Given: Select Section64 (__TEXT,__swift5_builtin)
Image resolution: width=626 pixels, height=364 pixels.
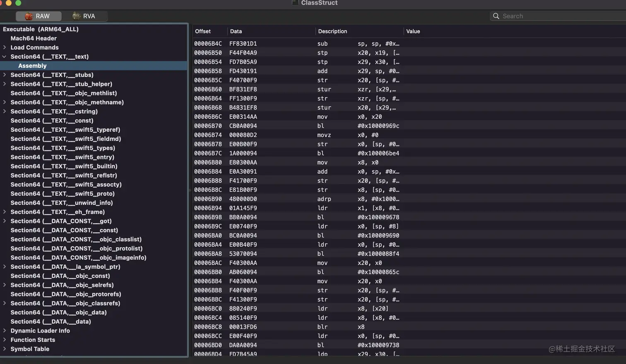Looking at the screenshot, I should 64,166.
